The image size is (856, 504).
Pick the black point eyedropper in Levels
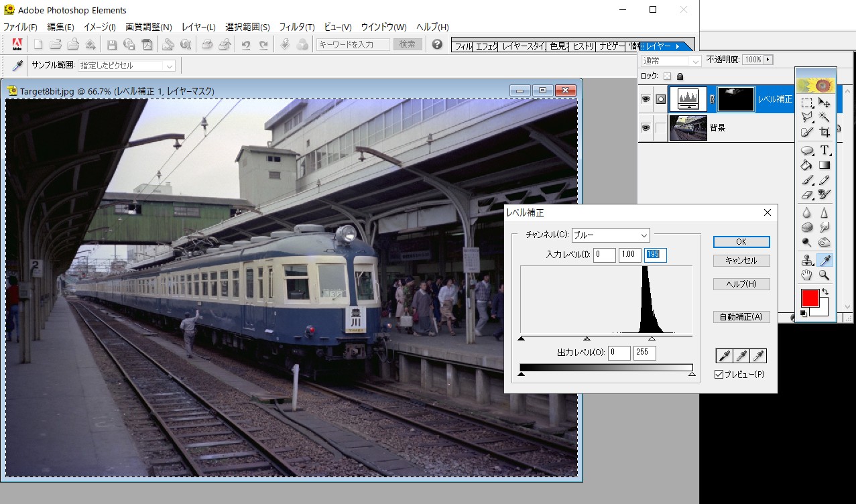(723, 356)
